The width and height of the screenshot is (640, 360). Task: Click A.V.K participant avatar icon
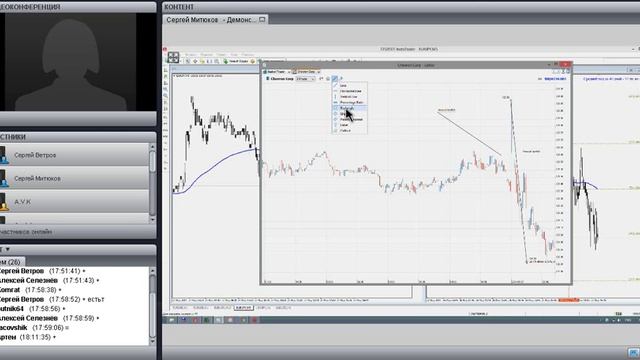click(x=4, y=202)
